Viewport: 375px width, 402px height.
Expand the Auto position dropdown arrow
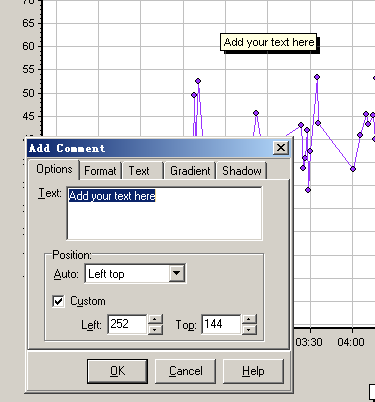177,273
